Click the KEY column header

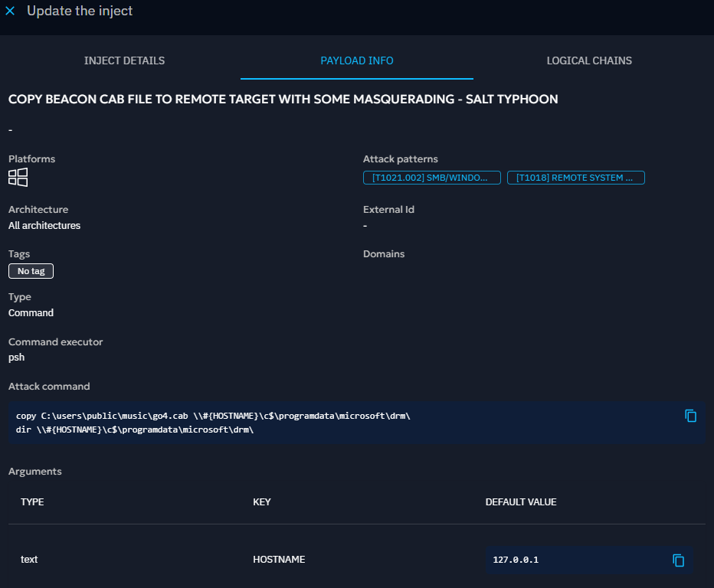[261, 502]
